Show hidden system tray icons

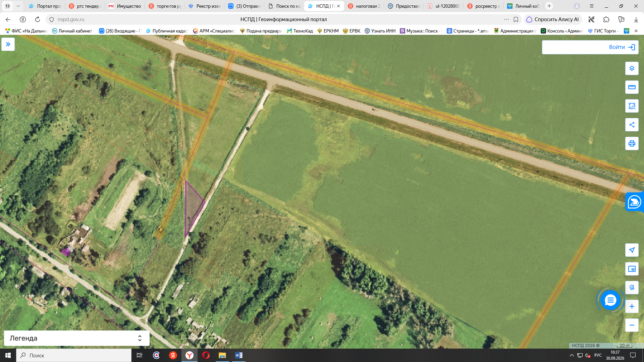pos(572,355)
